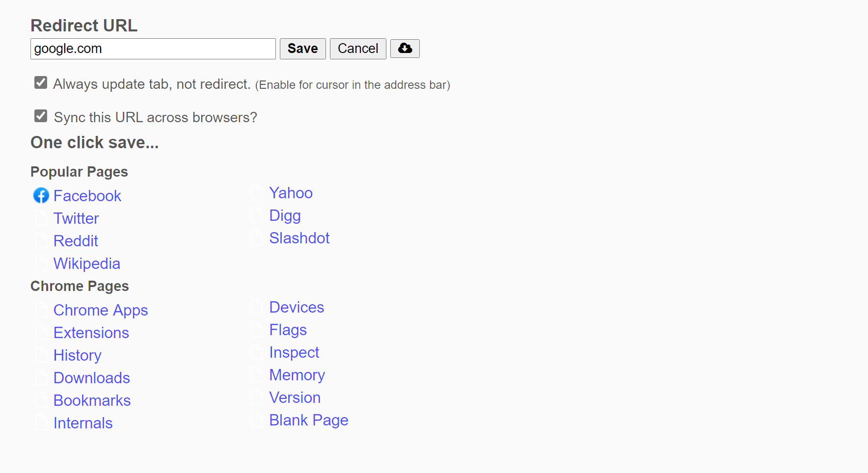Viewport: 868px width, 473px height.
Task: Click the page icon next to Wikipedia
Action: pyautogui.click(x=41, y=263)
